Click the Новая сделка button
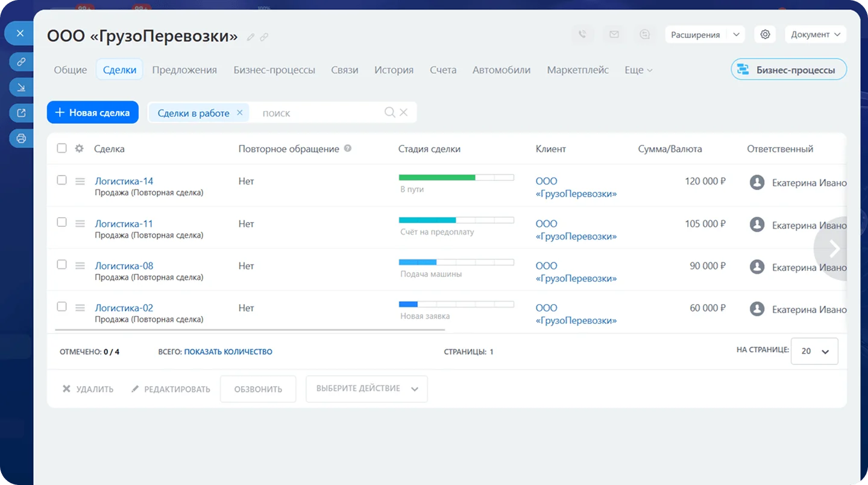 point(93,112)
